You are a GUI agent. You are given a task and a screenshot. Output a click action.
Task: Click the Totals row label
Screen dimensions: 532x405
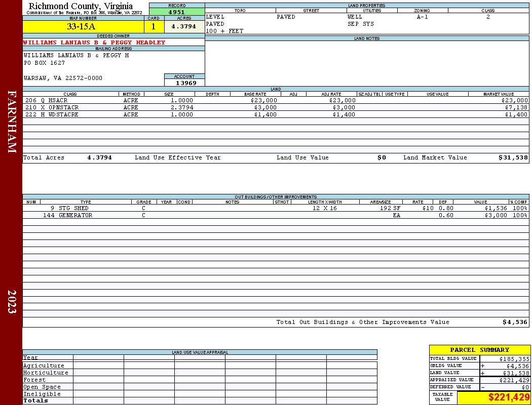coord(35,400)
